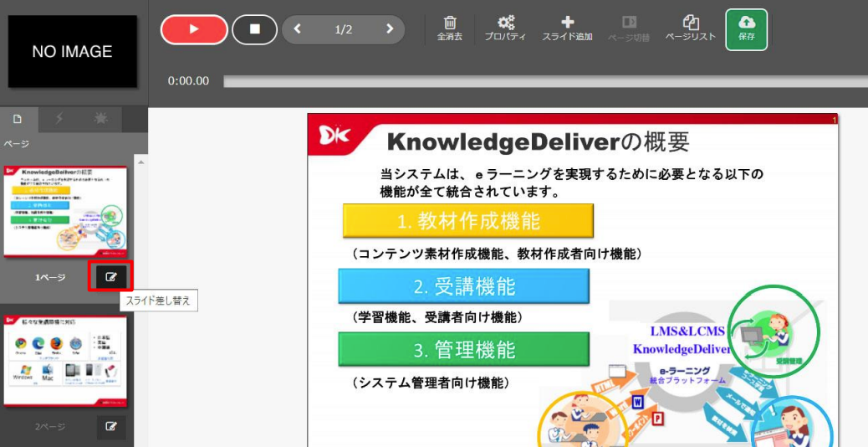Click the blue 2. 受講機能 box
This screenshot has width=868, height=447.
click(464, 285)
